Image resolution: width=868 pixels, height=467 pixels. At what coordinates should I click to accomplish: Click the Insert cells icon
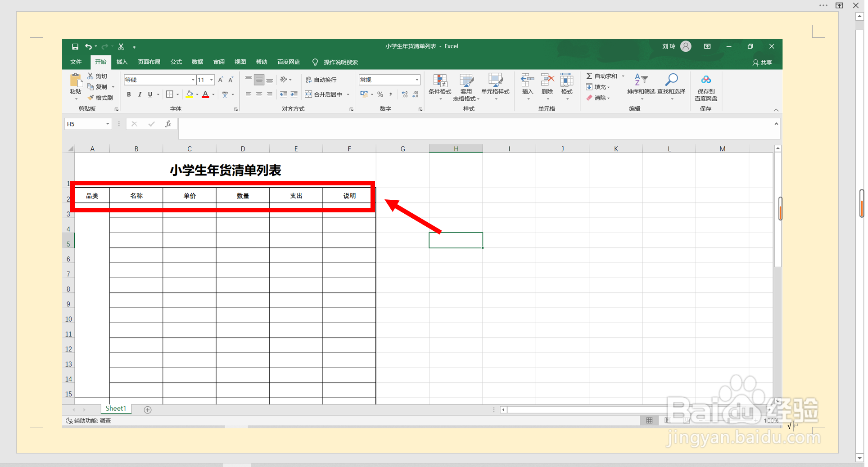pyautogui.click(x=527, y=80)
